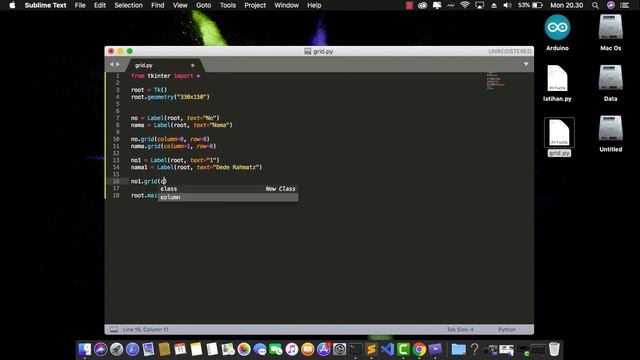
Task: Select the grid.py editor tab
Action: click(163, 65)
